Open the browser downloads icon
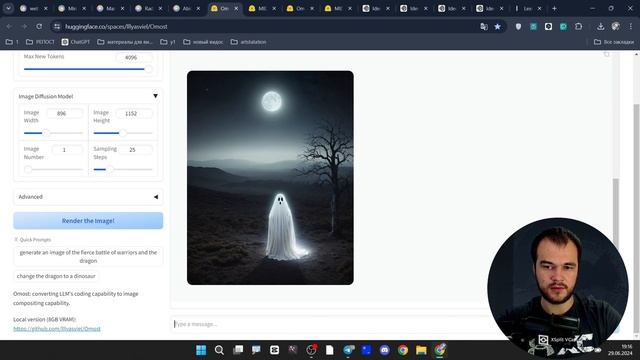The height and width of the screenshot is (360, 640). pos(600,27)
